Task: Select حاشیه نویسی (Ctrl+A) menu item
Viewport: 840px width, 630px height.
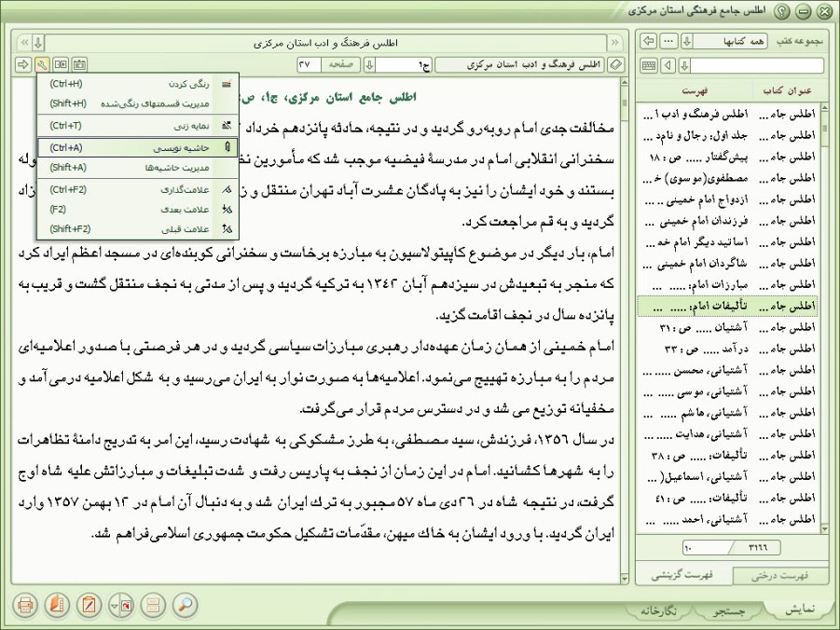Action: coord(138,148)
